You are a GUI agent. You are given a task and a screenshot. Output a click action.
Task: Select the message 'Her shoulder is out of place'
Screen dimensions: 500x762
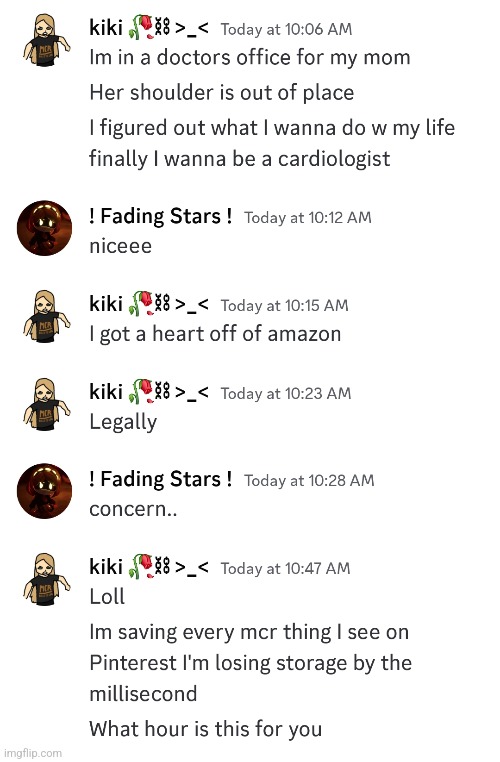coord(222,92)
